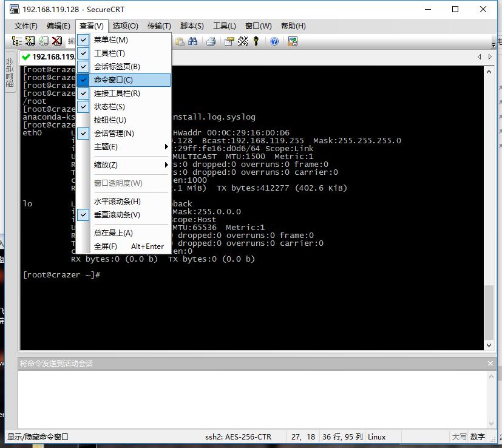The width and height of the screenshot is (502, 448).
Task: Click the Print toolbar icon
Action: [x=211, y=41]
